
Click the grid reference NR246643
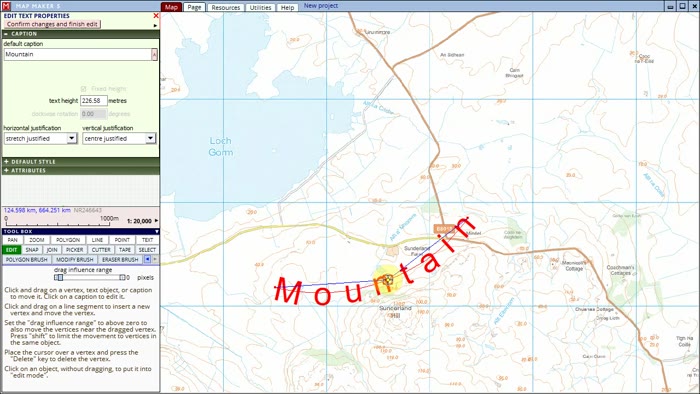pos(88,210)
